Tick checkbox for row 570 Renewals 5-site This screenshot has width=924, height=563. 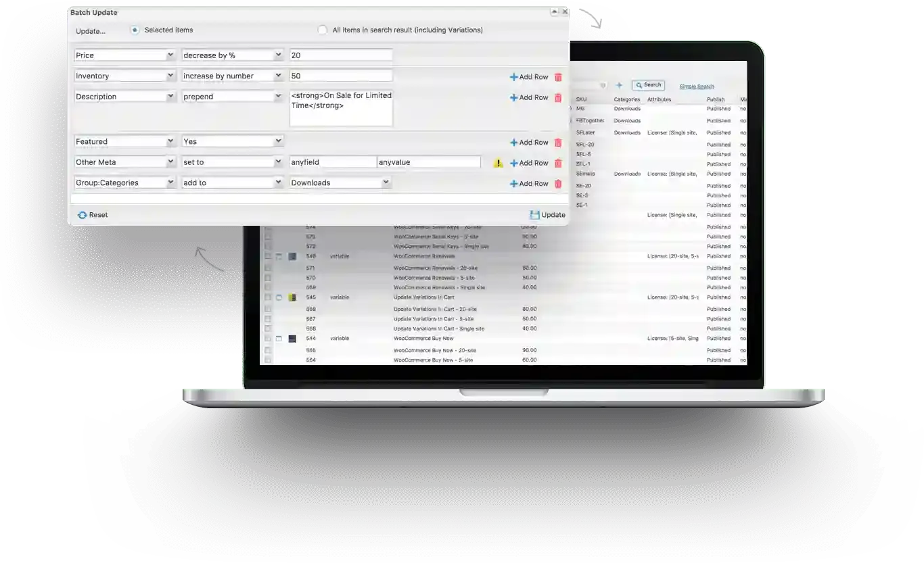pos(268,278)
